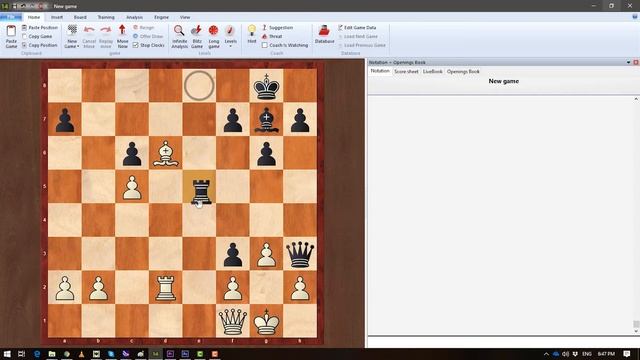640x360 pixels.
Task: Open the LiveBook tab
Action: coord(432,71)
